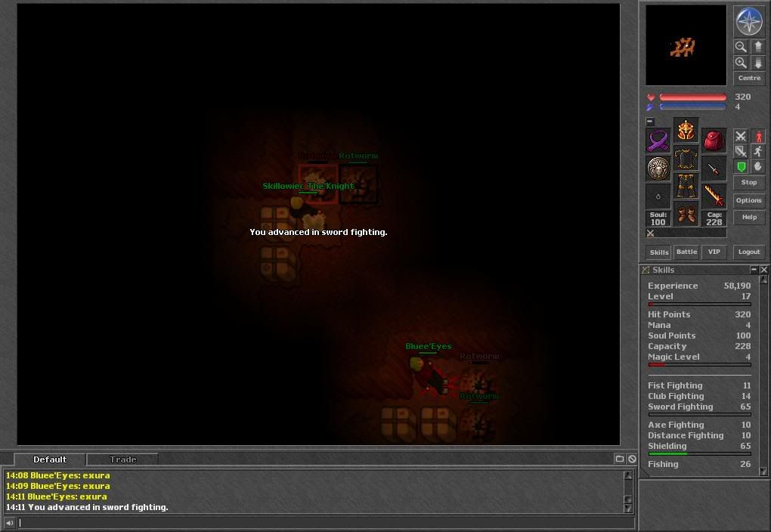Viewport: 771px width, 532px height.
Task: Open the chat ignore list
Action: [x=632, y=459]
